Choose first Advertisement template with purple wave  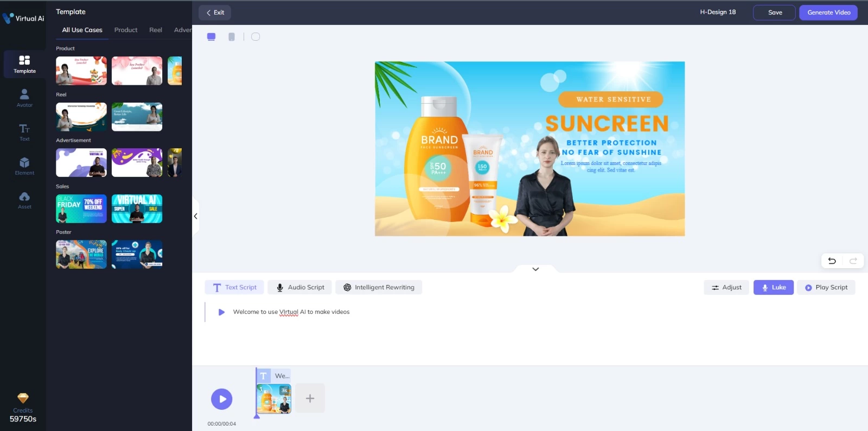pos(81,163)
